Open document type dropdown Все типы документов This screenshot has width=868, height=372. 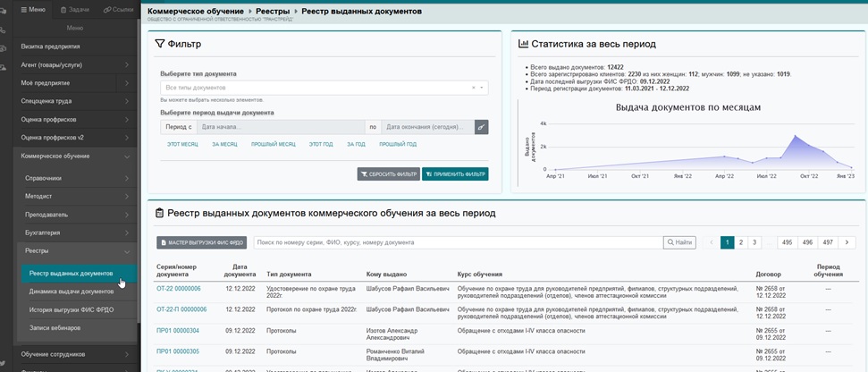coord(324,88)
